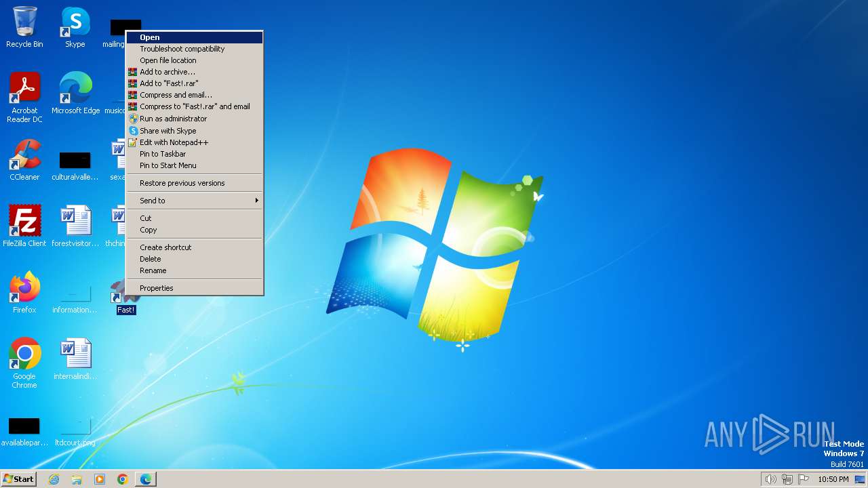Image resolution: width=868 pixels, height=488 pixels.
Task: Select the FileZilla Client shortcut
Action: pos(24,226)
